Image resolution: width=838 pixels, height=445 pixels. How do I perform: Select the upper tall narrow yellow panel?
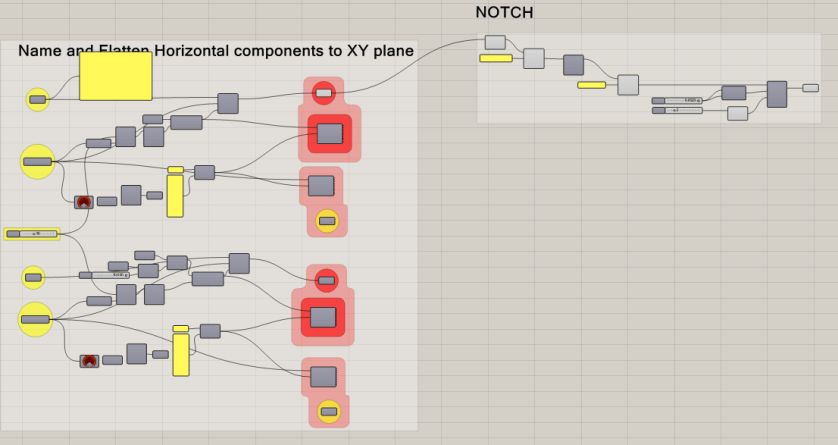coord(175,194)
